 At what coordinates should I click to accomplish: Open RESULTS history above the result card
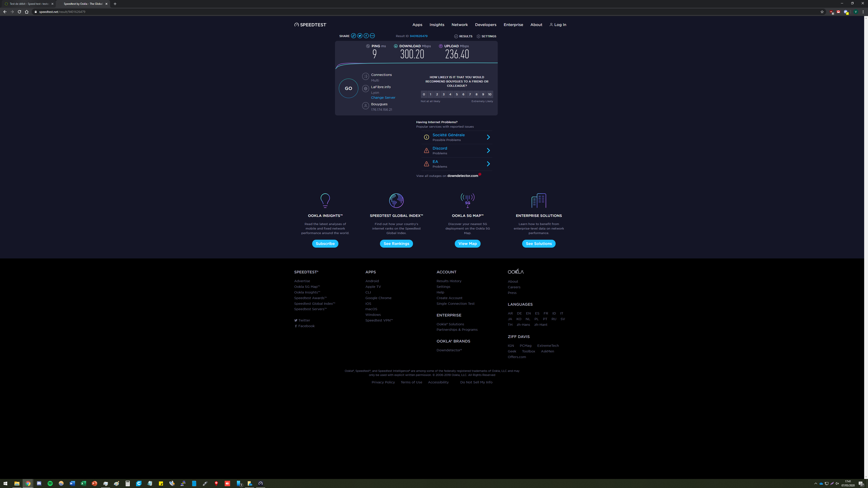tap(463, 36)
